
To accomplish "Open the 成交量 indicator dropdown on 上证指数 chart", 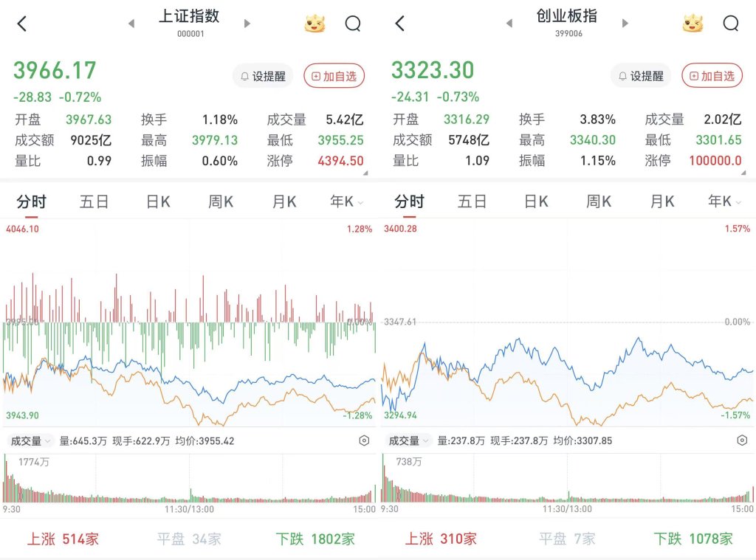I will click(30, 440).
